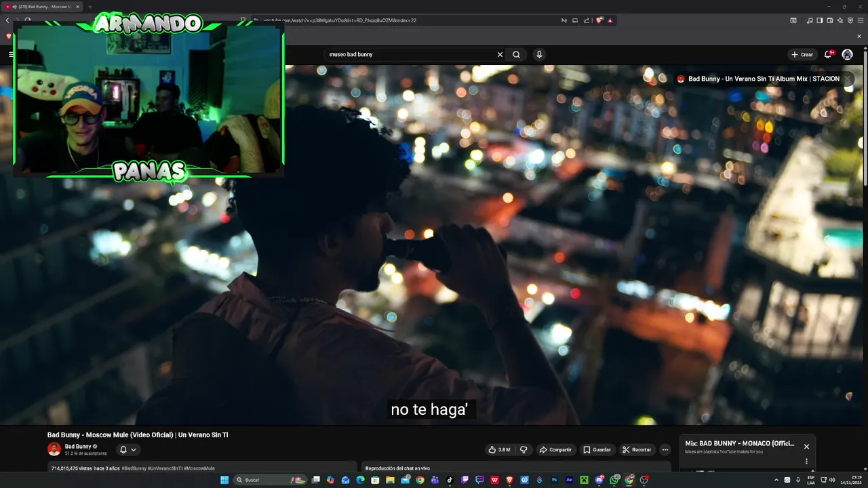868x488 pixels.
Task: Open the Brave Leo AI star icon
Action: coord(840,20)
